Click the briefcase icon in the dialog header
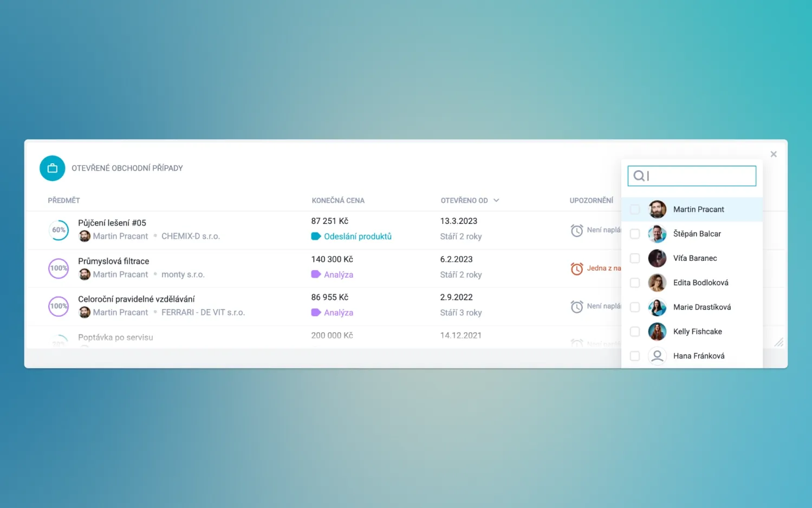This screenshot has height=508, width=812. [52, 168]
